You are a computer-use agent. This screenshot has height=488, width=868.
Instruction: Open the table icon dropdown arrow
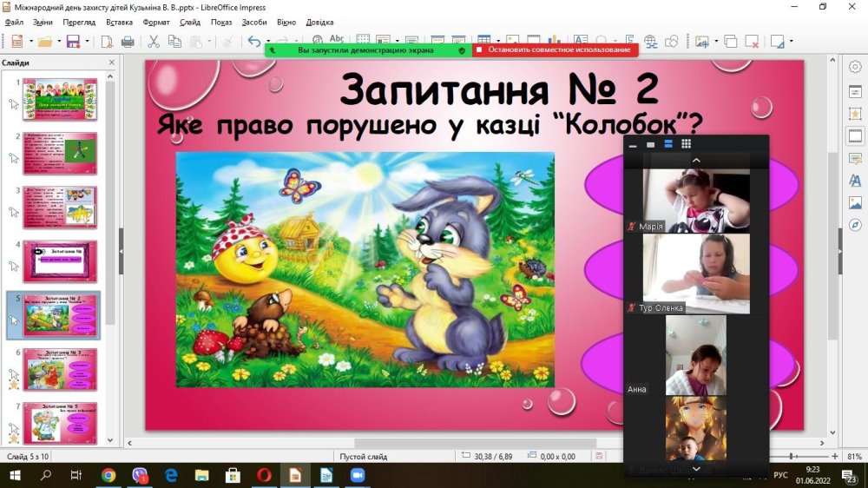497,40
